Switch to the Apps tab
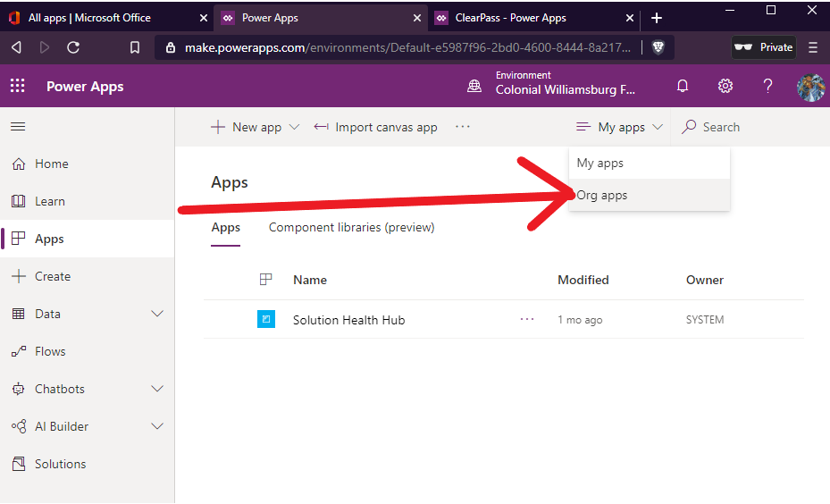Viewport: 830px width, 504px height. coord(225,228)
